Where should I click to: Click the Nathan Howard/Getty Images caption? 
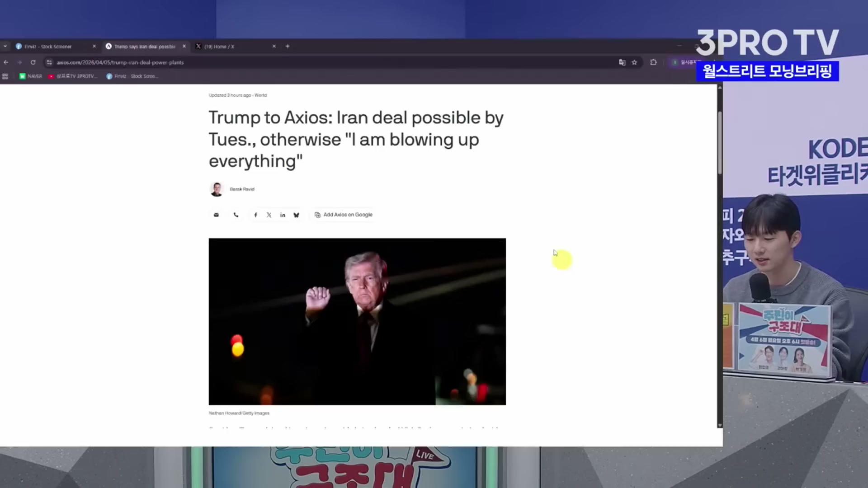239,413
